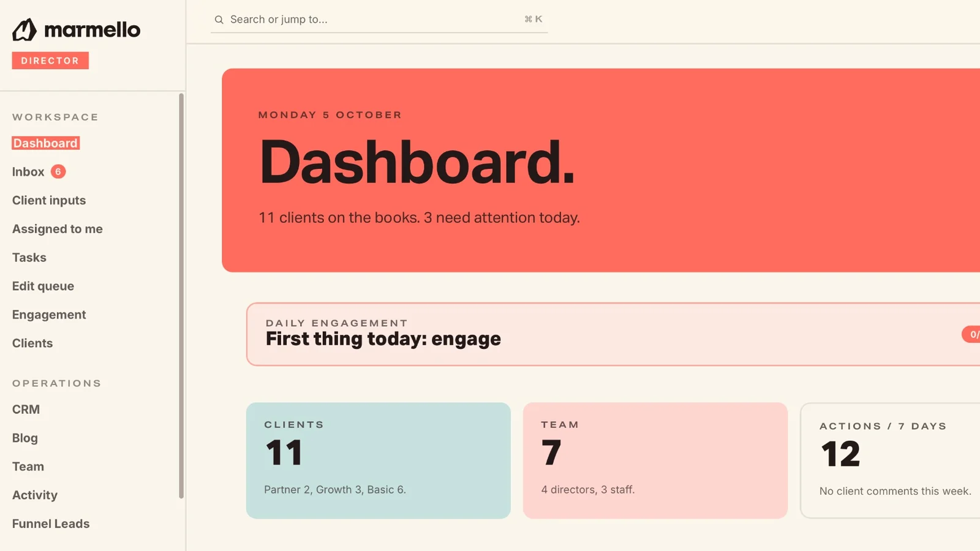The image size is (980, 551).
Task: Click the marmello logo icon
Action: coord(24,29)
